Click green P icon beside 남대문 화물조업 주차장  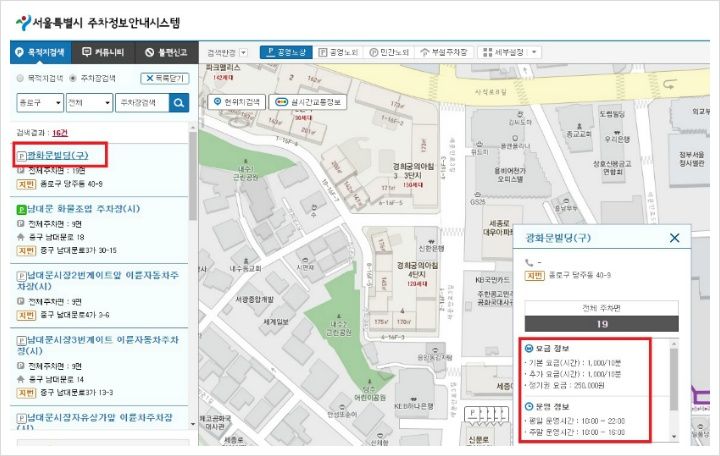[x=22, y=210]
